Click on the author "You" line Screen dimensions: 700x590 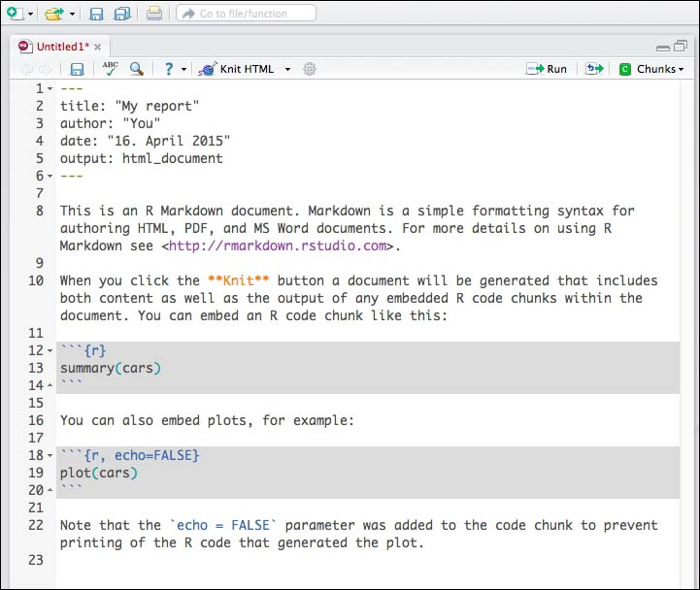point(110,123)
